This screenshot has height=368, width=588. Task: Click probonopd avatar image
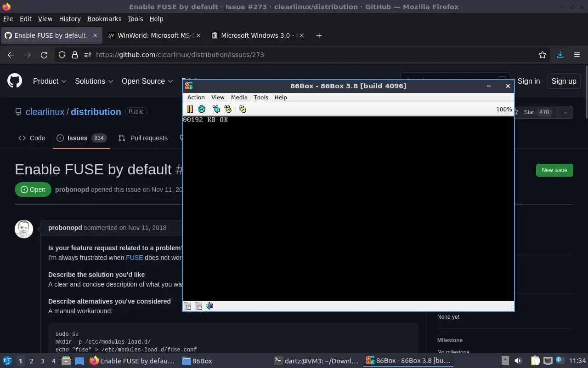pos(24,229)
